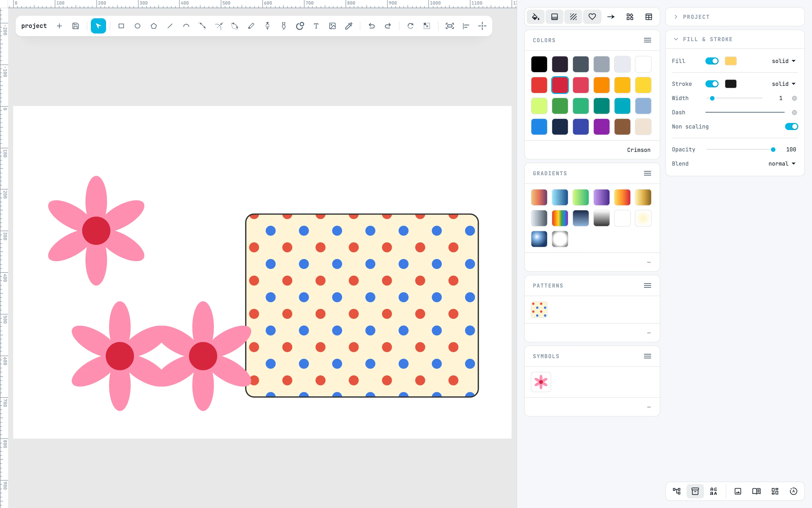Open the Stroke type solid dropdown

point(784,84)
